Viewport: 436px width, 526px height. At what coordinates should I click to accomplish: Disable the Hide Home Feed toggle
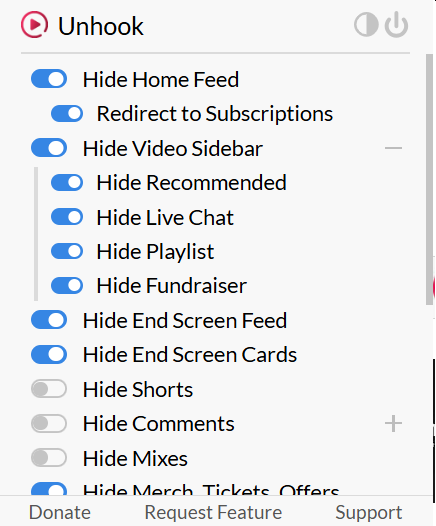(49, 79)
